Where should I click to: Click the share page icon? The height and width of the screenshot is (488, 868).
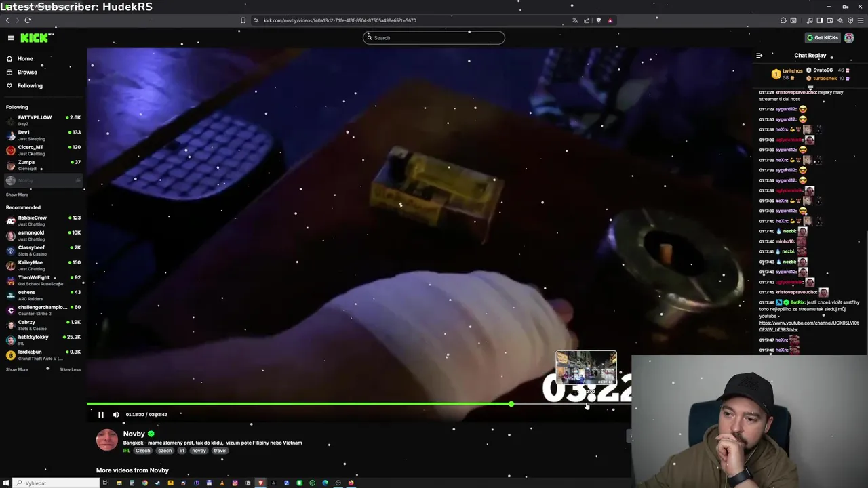pos(587,20)
